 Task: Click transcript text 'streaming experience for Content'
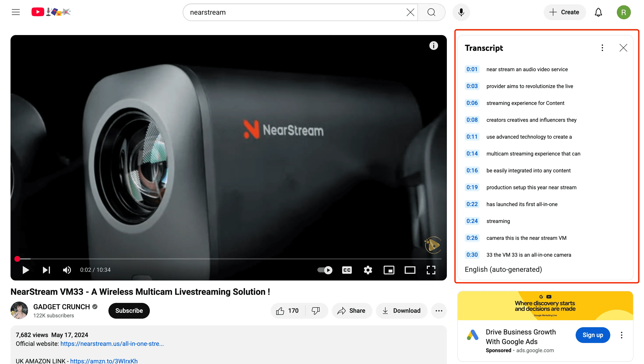(525, 103)
